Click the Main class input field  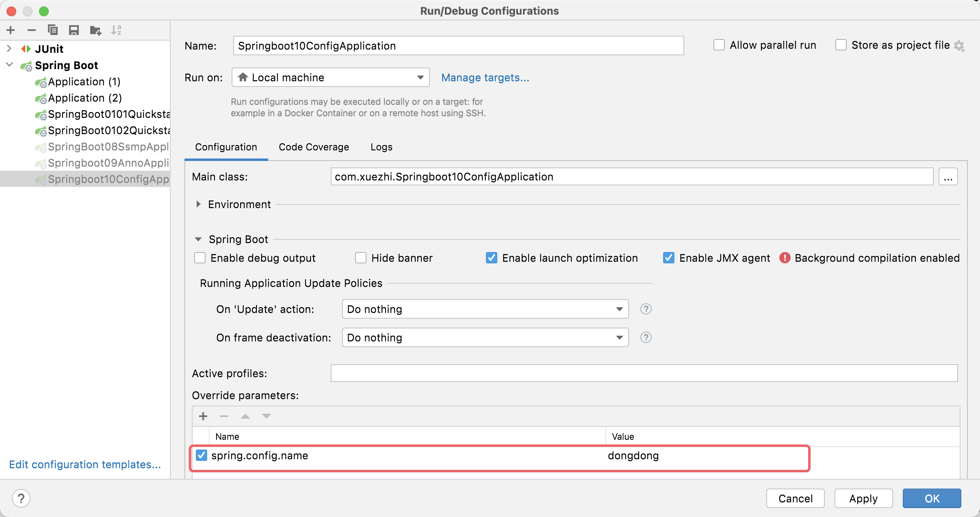[632, 177]
